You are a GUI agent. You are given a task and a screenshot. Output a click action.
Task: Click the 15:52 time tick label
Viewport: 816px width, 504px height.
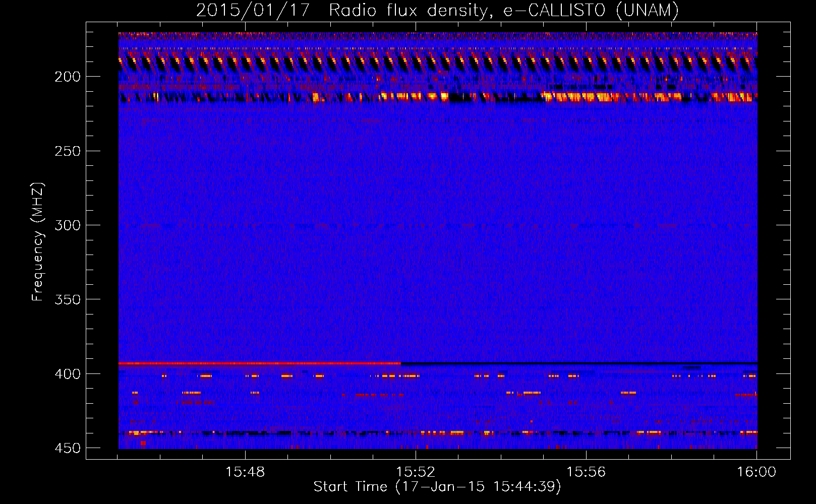[416, 472]
